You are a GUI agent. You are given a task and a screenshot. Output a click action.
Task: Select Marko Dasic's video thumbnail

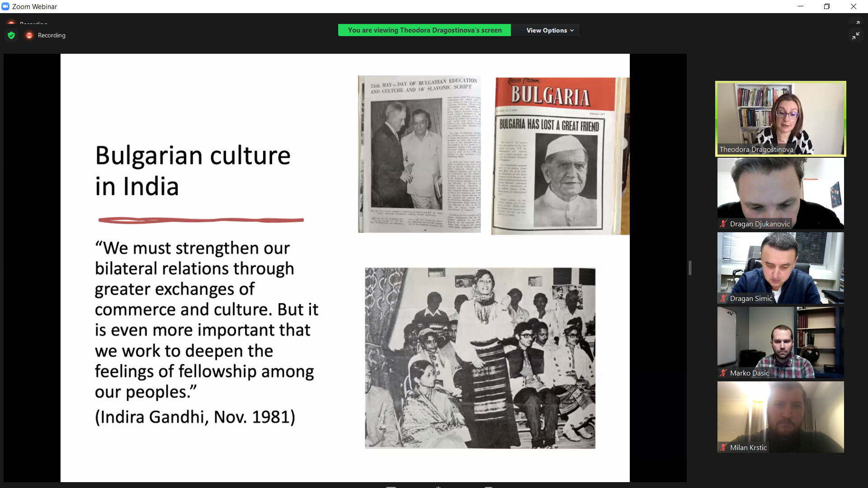[780, 343]
